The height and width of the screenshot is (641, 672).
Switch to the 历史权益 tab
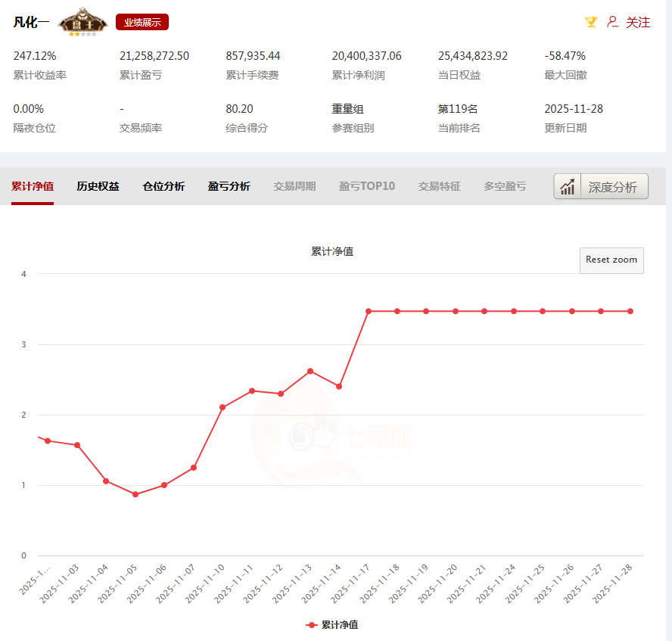click(x=98, y=186)
